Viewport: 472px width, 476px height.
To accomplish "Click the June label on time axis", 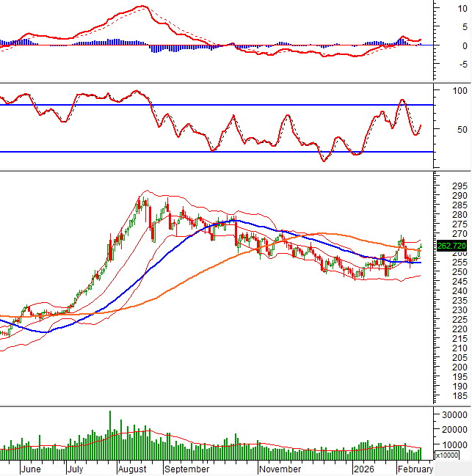I will click(31, 469).
